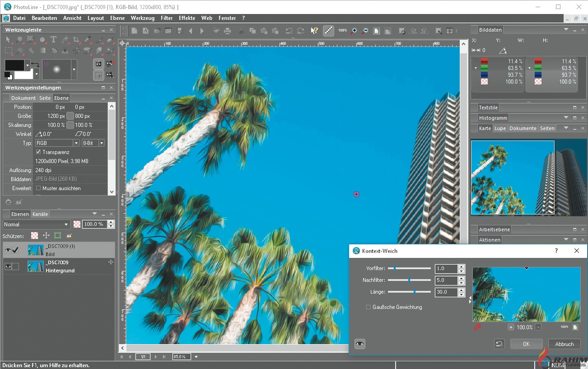The width and height of the screenshot is (588, 369).
Task: Click OK in Kontext-Weich dialog
Action: tap(526, 344)
